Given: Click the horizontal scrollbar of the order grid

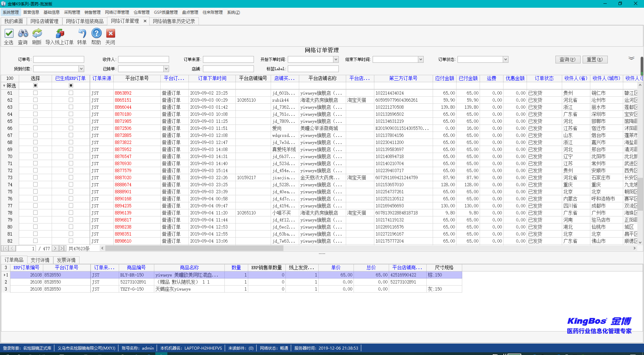Looking at the screenshot, I should pyautogui.click(x=195, y=248).
